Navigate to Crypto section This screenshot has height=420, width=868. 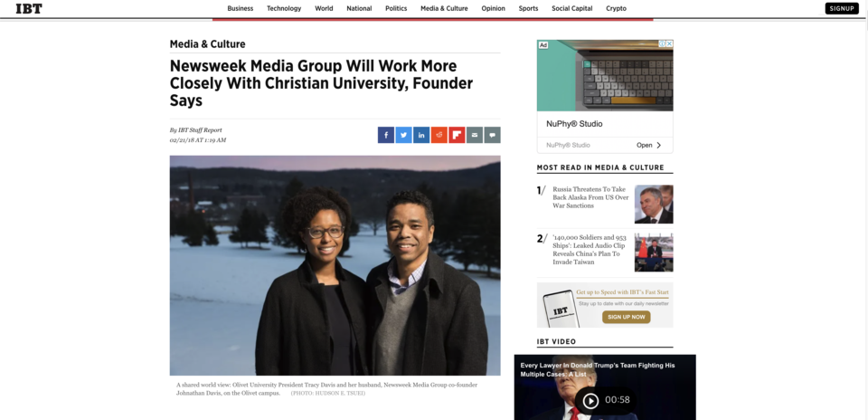pos(616,8)
